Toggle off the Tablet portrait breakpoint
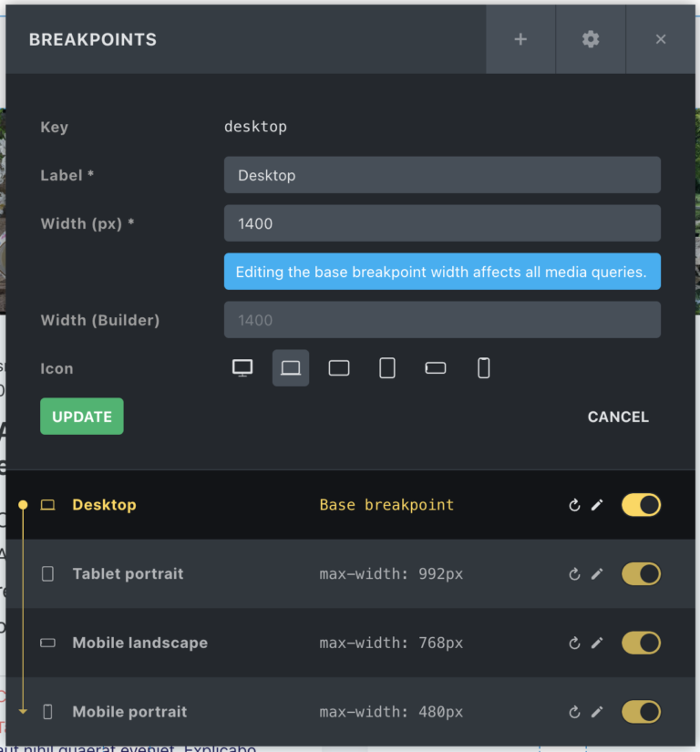The width and height of the screenshot is (700, 752). point(641,573)
